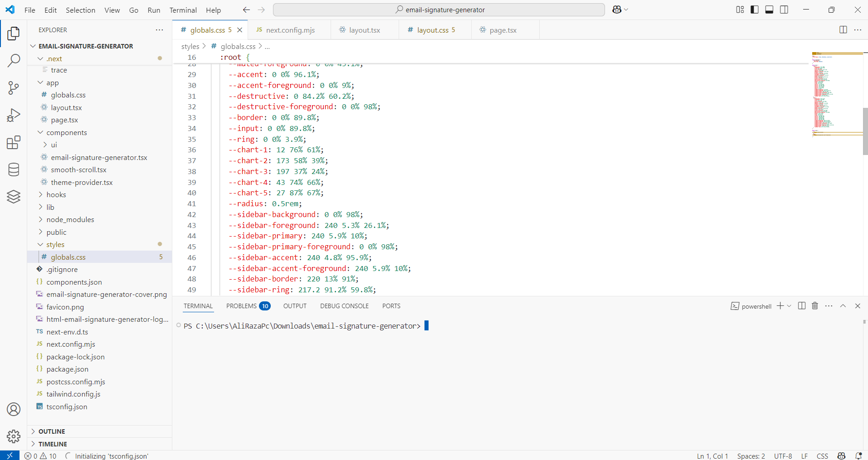Switch to the layout.css tab
The height and width of the screenshot is (460, 868).
coord(435,30)
